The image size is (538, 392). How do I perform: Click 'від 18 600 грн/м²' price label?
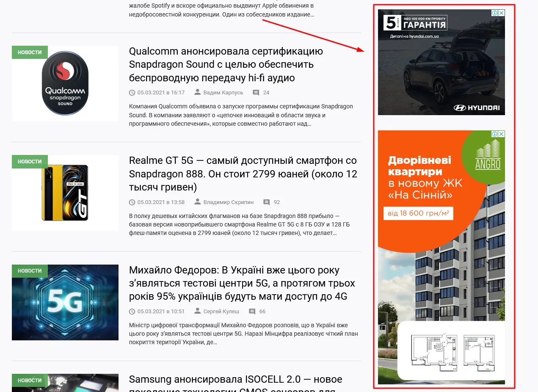pyautogui.click(x=418, y=213)
